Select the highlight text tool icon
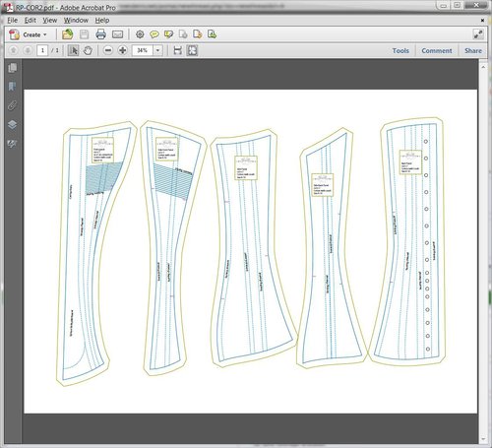 pos(168,34)
